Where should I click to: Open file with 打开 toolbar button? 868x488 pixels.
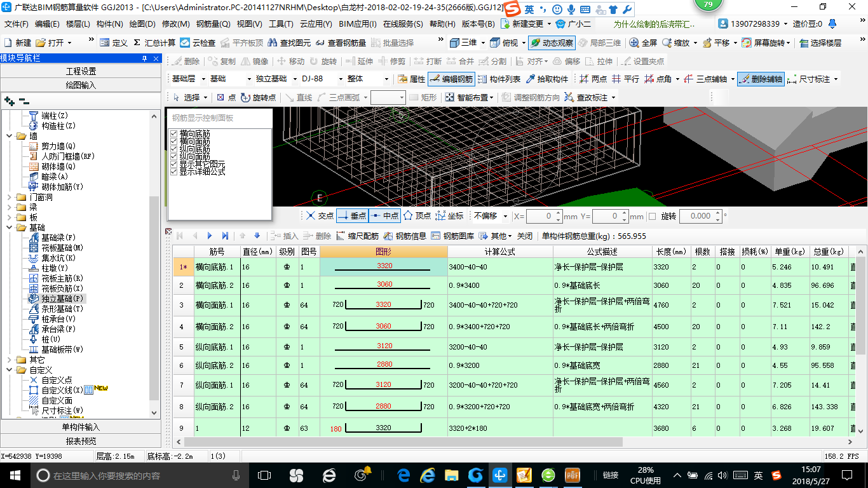[53, 43]
